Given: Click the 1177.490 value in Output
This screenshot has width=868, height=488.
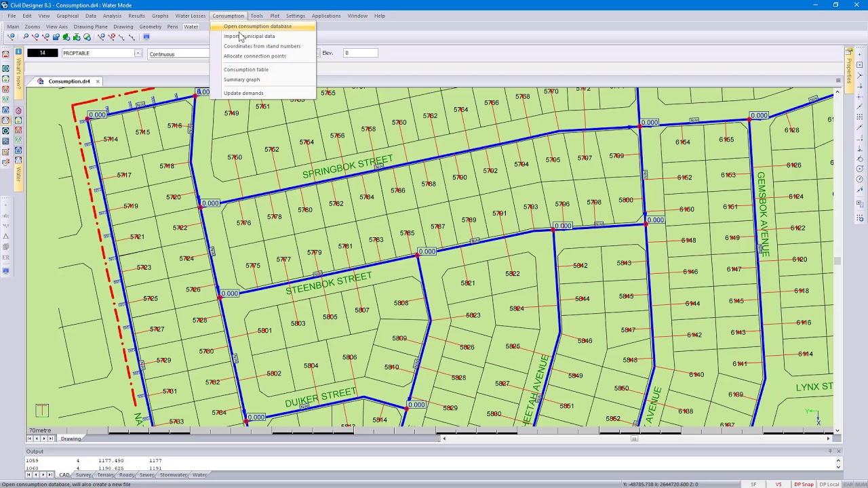Looking at the screenshot, I should (x=111, y=460).
